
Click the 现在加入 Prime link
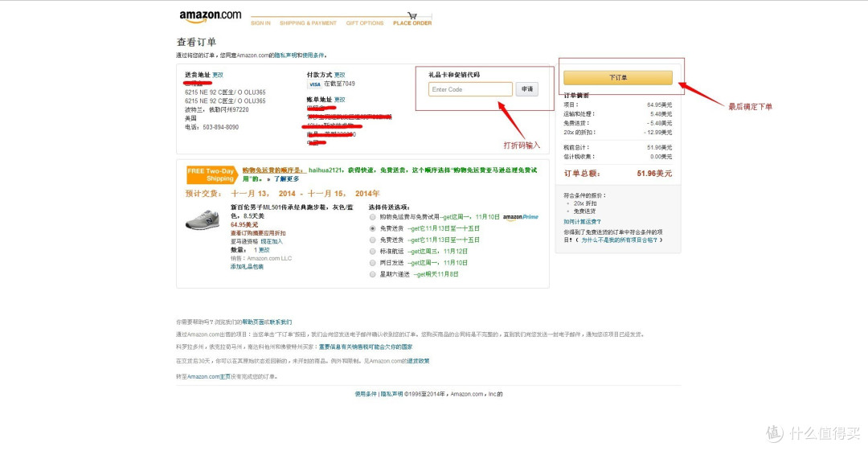(x=272, y=241)
